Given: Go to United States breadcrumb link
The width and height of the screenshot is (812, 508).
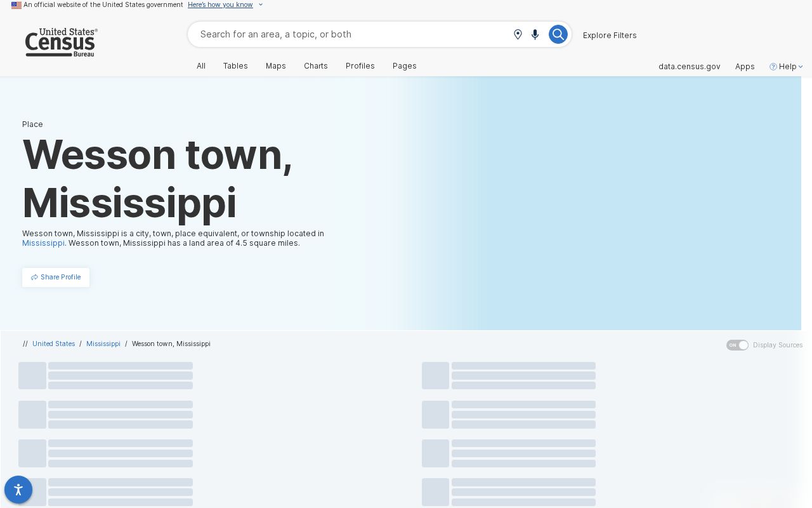Looking at the screenshot, I should 54,344.
